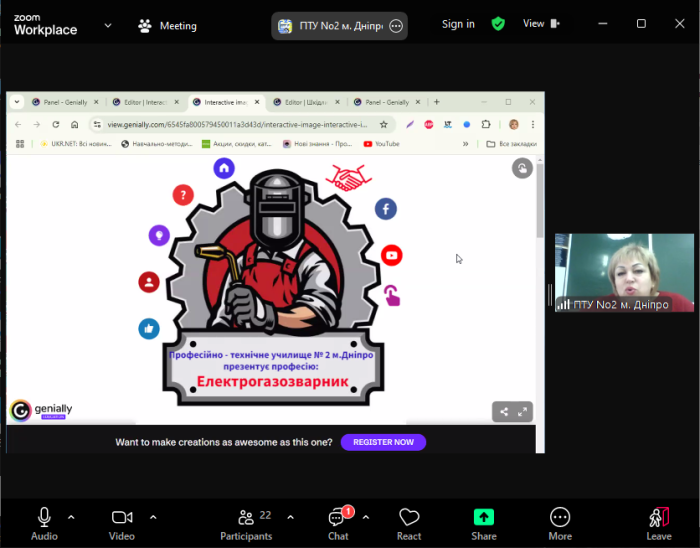This screenshot has height=548, width=700.
Task: Open the Chat panel
Action: coord(338,517)
